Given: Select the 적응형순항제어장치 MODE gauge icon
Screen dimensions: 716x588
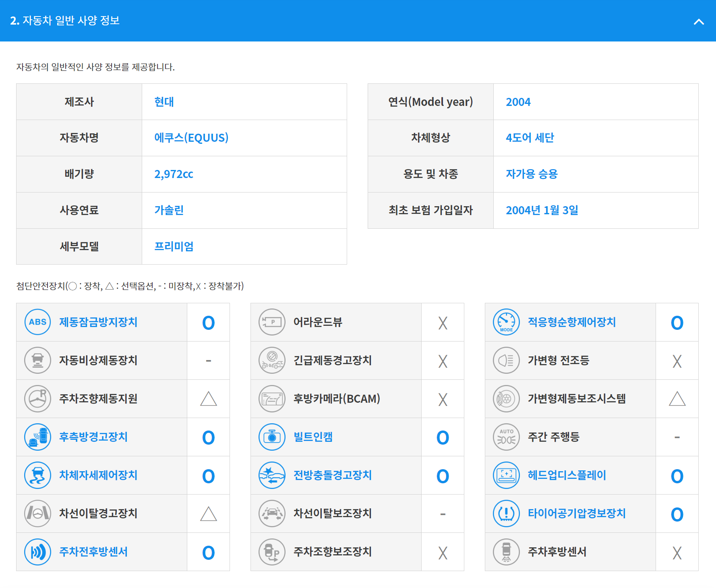Looking at the screenshot, I should [506, 322].
